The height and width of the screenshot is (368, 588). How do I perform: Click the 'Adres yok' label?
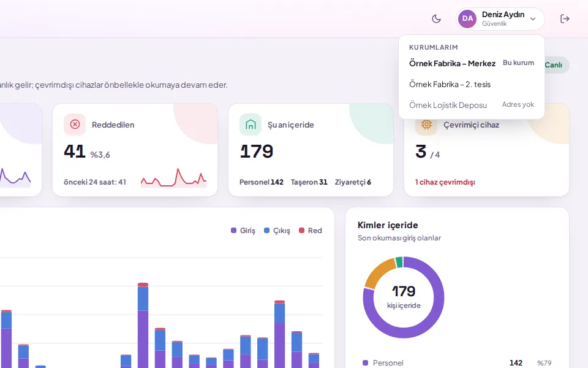518,104
